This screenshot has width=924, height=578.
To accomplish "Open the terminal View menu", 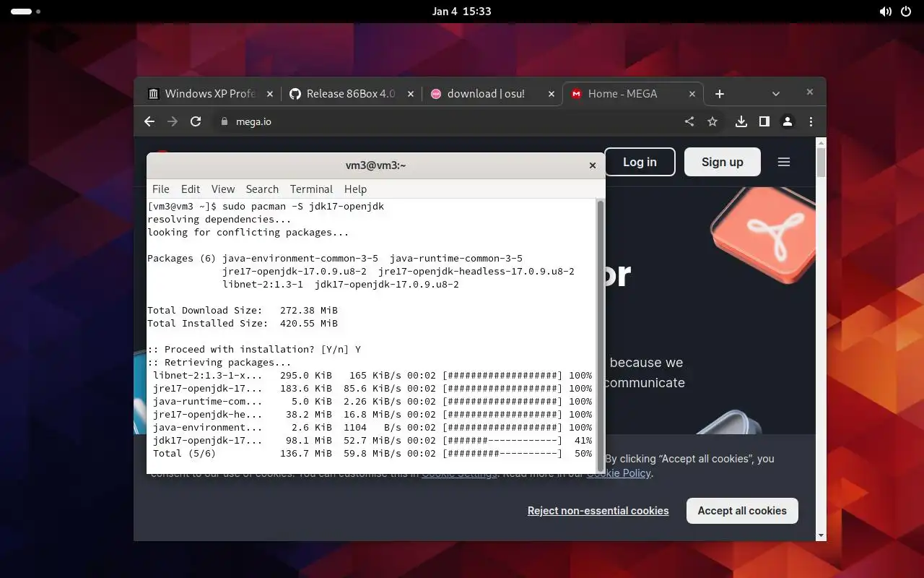I will pos(223,189).
